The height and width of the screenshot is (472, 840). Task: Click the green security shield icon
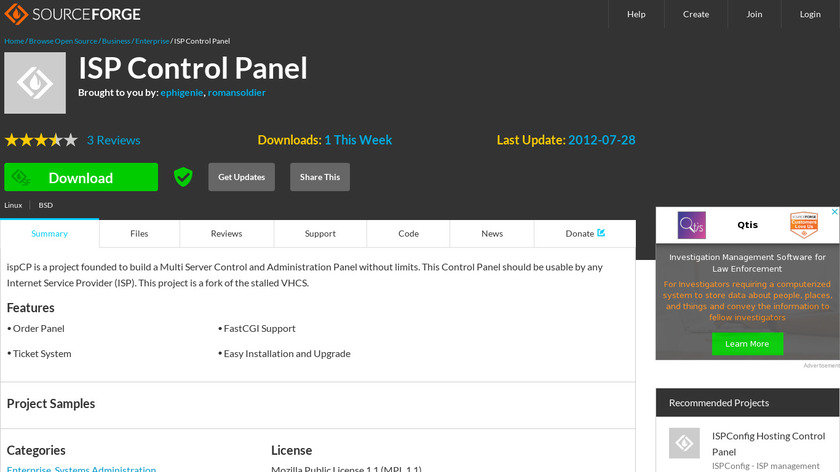[183, 177]
